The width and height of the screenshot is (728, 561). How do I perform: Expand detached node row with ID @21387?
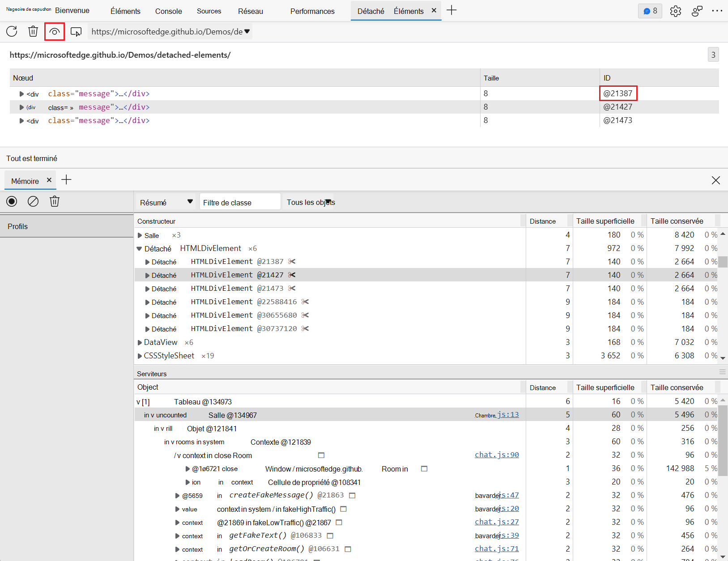[21, 94]
